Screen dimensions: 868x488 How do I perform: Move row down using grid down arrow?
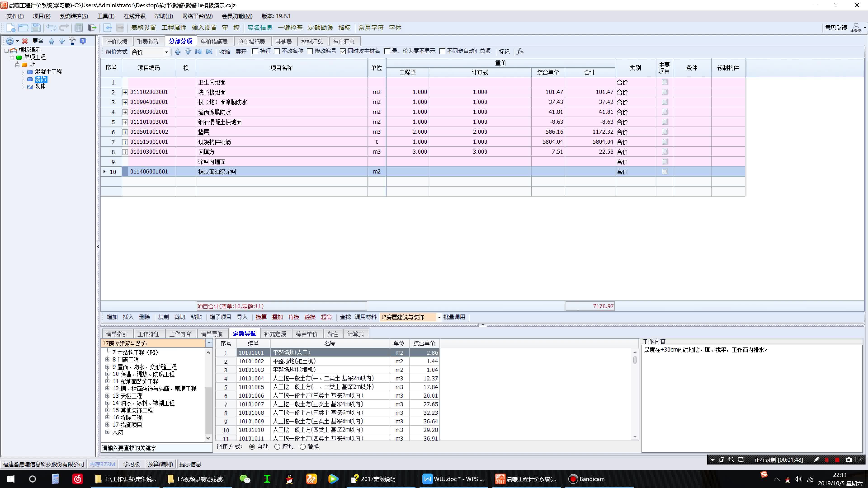(188, 52)
